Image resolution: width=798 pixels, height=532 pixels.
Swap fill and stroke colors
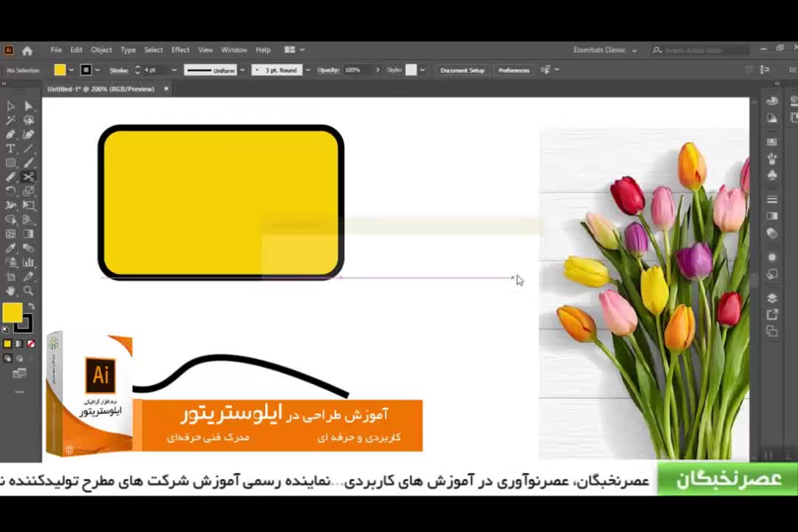pyautogui.click(x=31, y=305)
